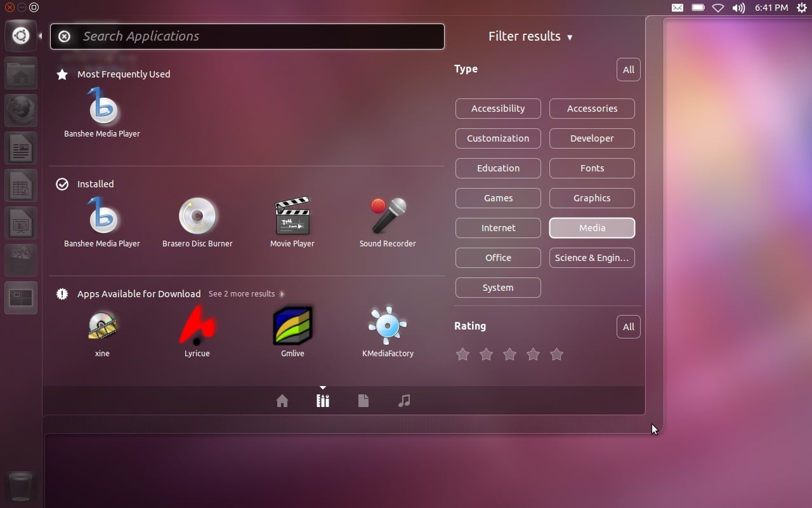
Task: Set the rating filter to one star
Action: pyautogui.click(x=462, y=354)
